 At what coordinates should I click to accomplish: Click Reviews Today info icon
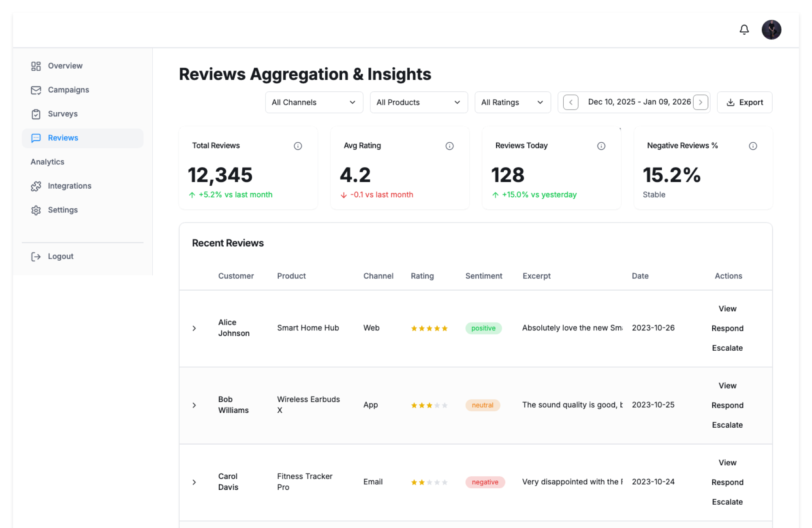click(x=601, y=146)
